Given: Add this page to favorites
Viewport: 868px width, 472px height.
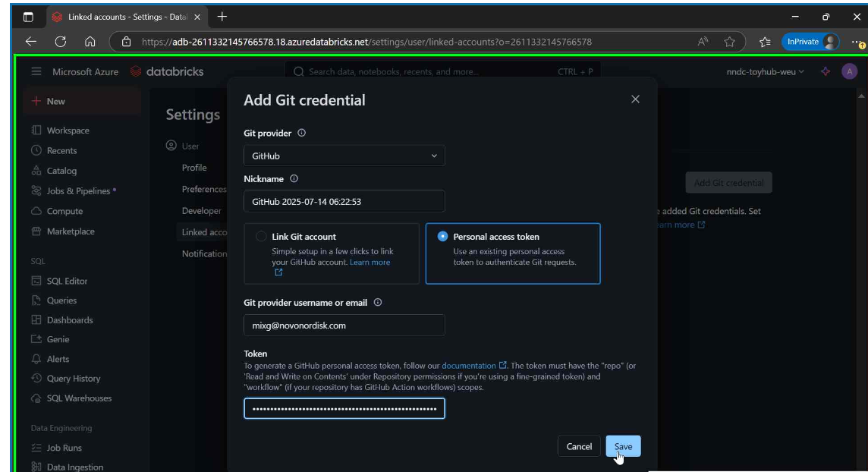Looking at the screenshot, I should click(730, 42).
